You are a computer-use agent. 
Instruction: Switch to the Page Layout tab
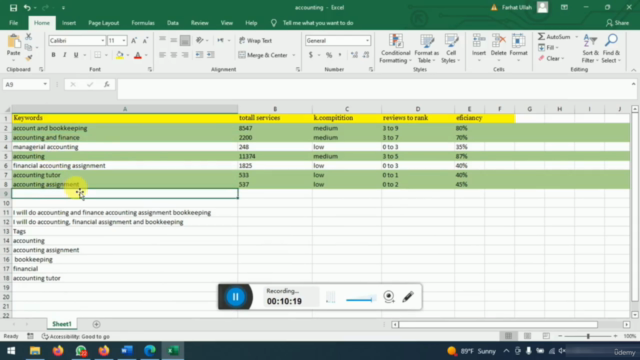click(x=104, y=23)
